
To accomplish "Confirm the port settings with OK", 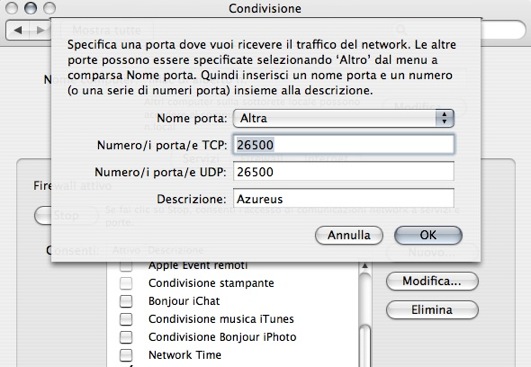I will tap(428, 235).
